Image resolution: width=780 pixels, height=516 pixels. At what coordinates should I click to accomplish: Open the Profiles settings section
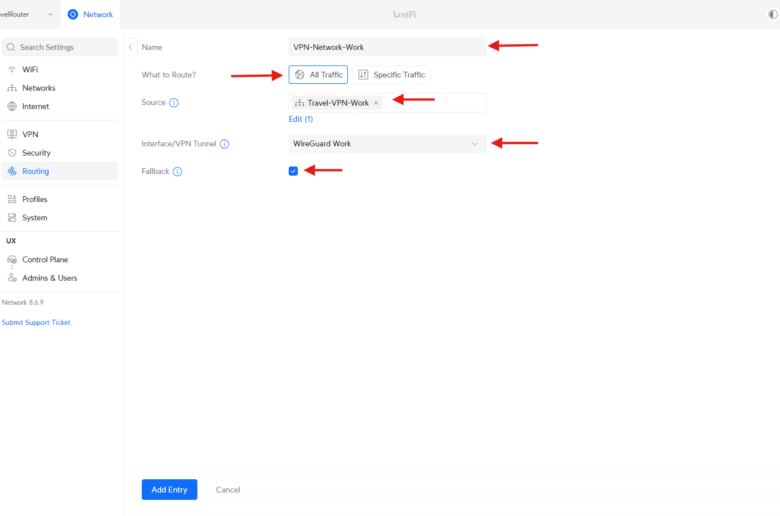[x=60, y=199]
